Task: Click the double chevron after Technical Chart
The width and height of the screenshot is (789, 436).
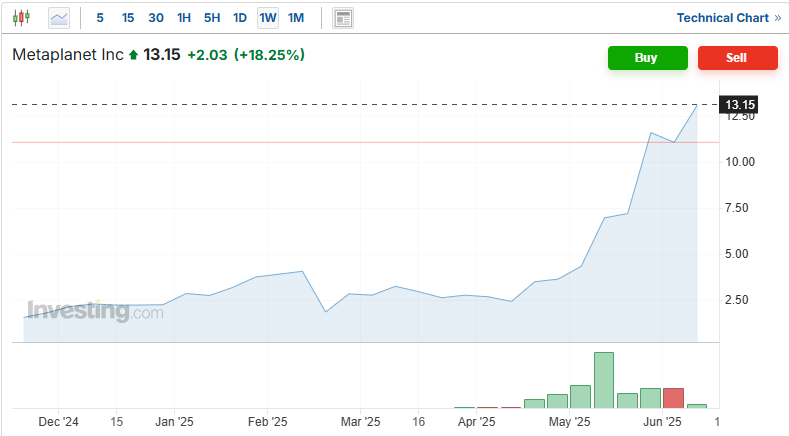Action: (777, 18)
